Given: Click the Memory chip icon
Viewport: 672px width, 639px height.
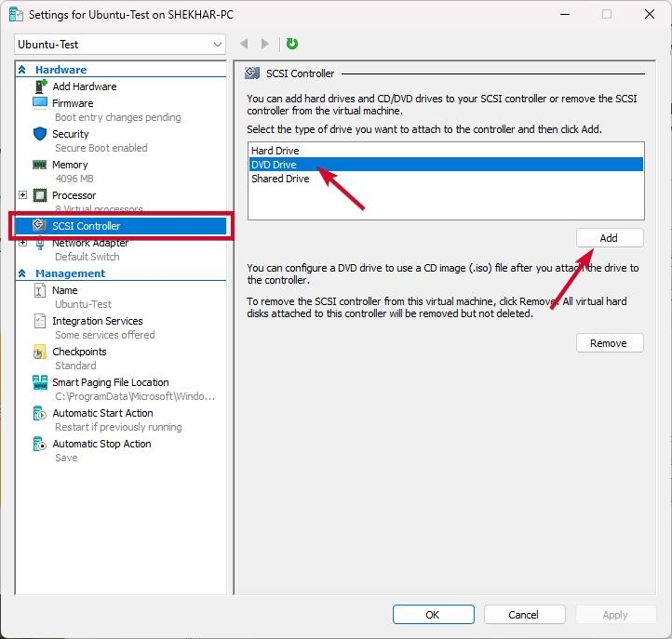Looking at the screenshot, I should tap(40, 165).
